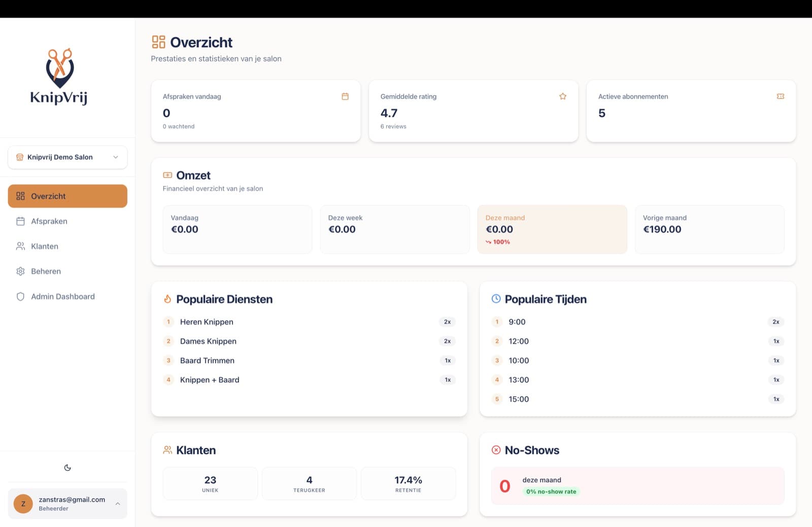Click the calendar icon in Afspraken vandaag card
Image resolution: width=812 pixels, height=527 pixels.
point(345,96)
